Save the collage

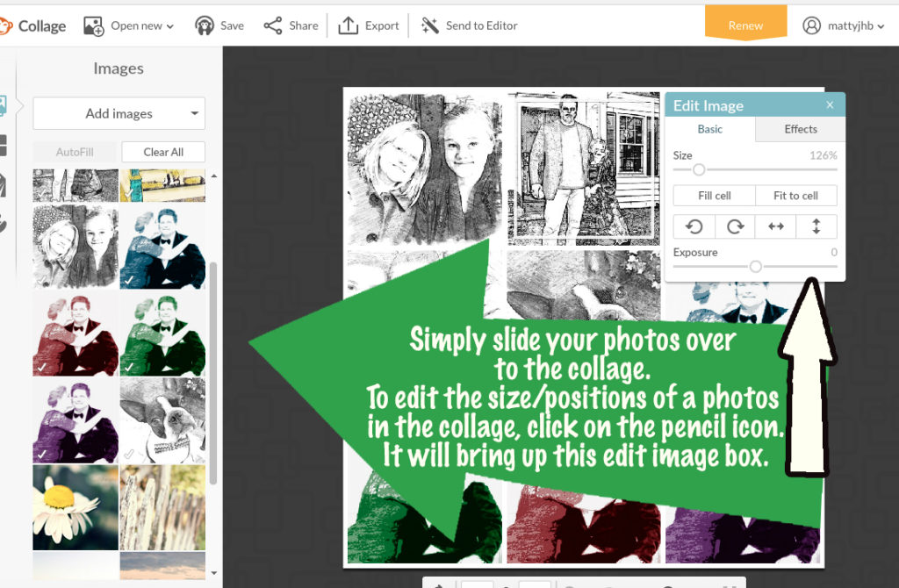coord(219,25)
